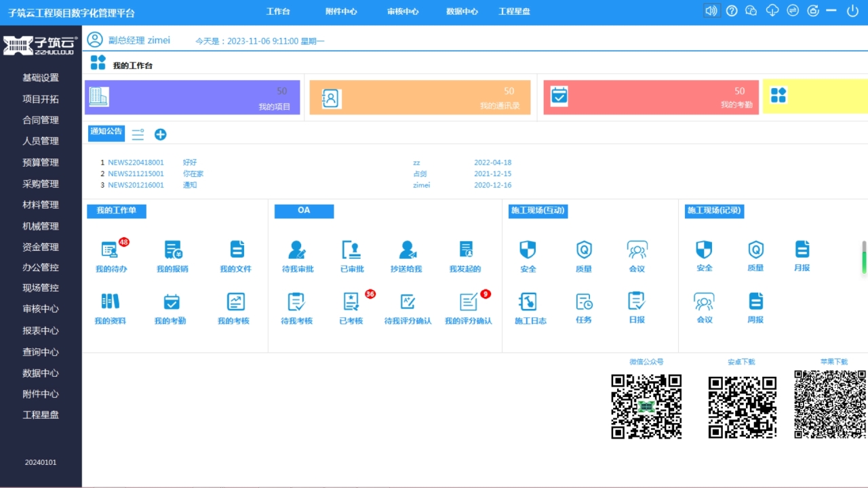The width and height of the screenshot is (868, 488).
Task: Click the green vertical scrollbar on the right
Action: click(x=864, y=258)
